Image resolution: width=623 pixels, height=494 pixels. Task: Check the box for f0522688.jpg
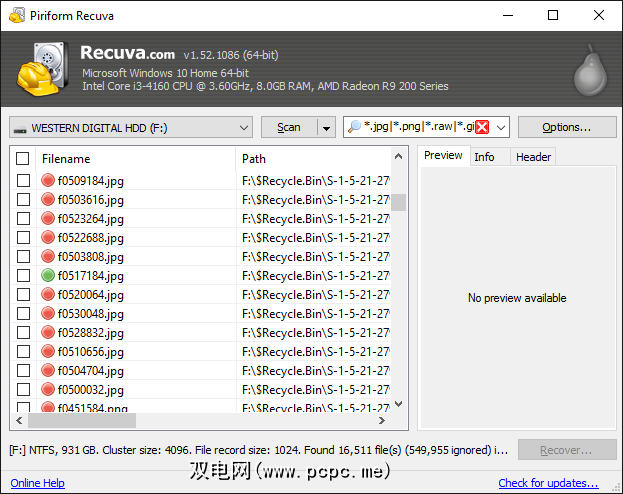23,237
